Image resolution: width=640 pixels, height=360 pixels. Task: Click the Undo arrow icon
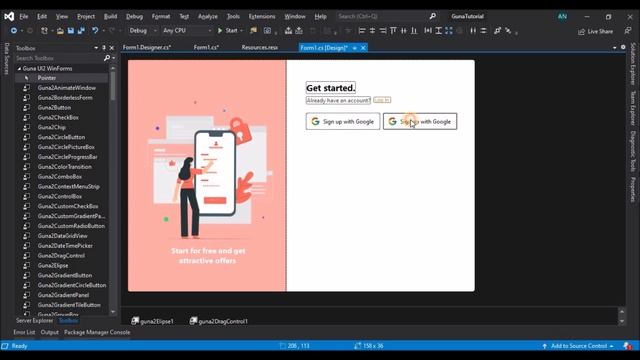(95, 31)
